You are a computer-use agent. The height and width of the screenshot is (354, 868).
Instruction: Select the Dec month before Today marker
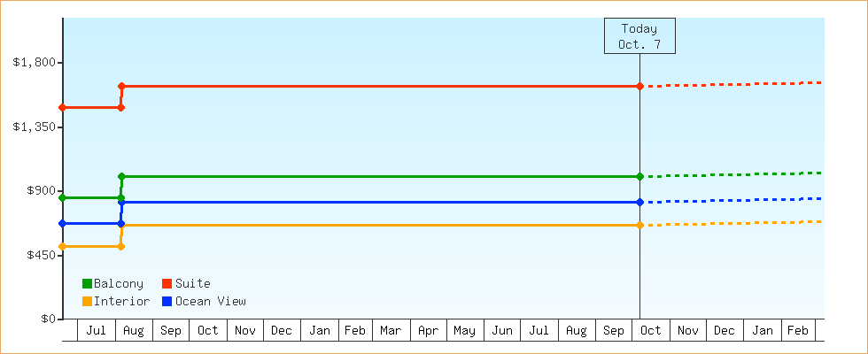coord(282,330)
